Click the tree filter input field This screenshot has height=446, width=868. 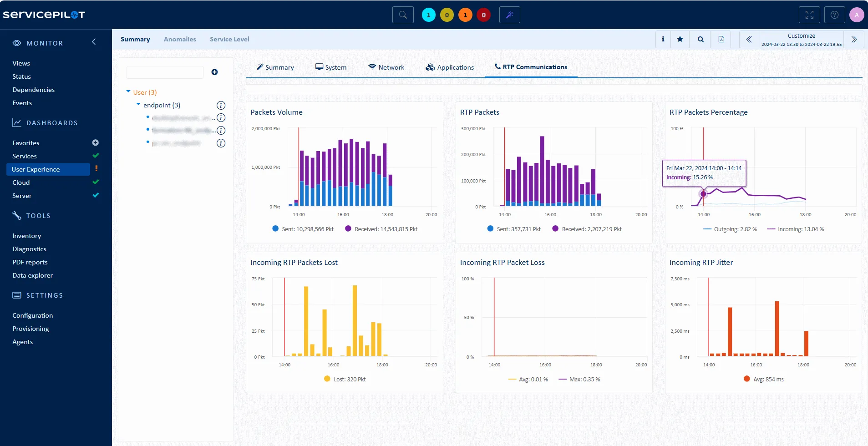coord(165,72)
